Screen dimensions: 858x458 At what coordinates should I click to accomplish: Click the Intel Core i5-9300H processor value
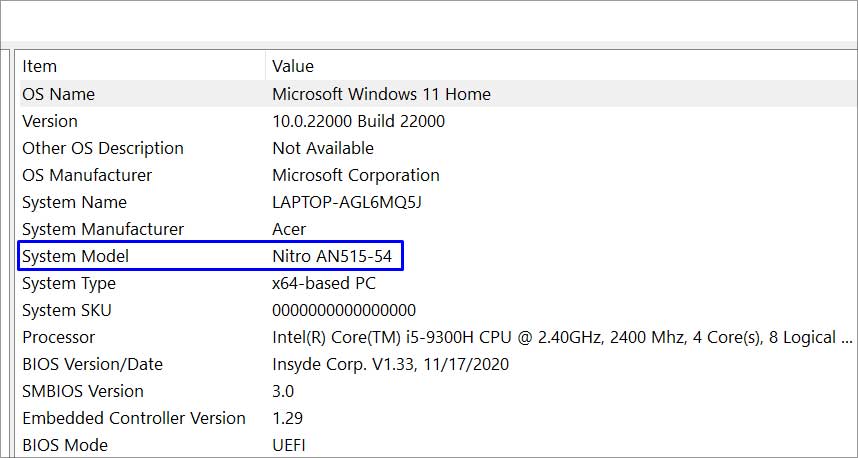click(x=562, y=337)
